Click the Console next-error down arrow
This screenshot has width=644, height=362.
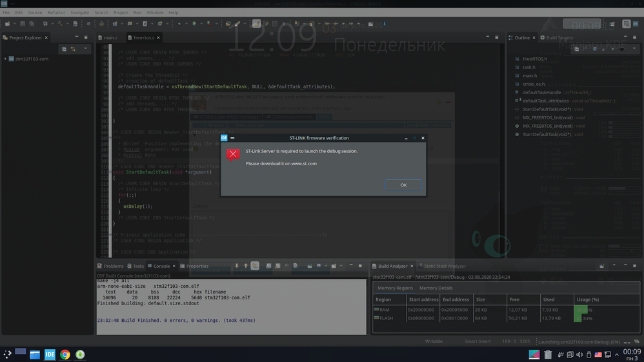237,266
